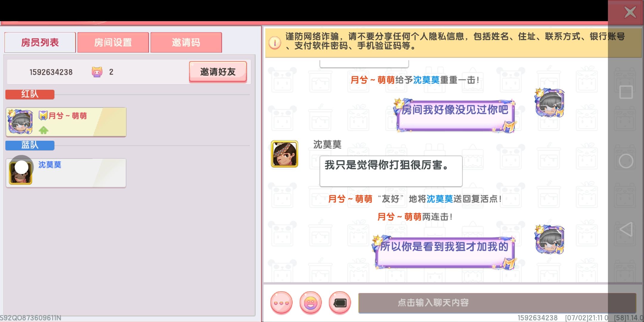Screen dimensions: 644x322
Task: Open the 邀请码 tab
Action: click(186, 42)
